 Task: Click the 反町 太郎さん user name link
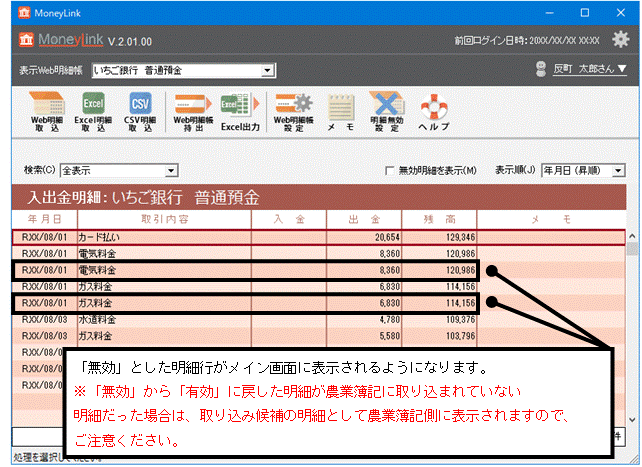[x=584, y=68]
